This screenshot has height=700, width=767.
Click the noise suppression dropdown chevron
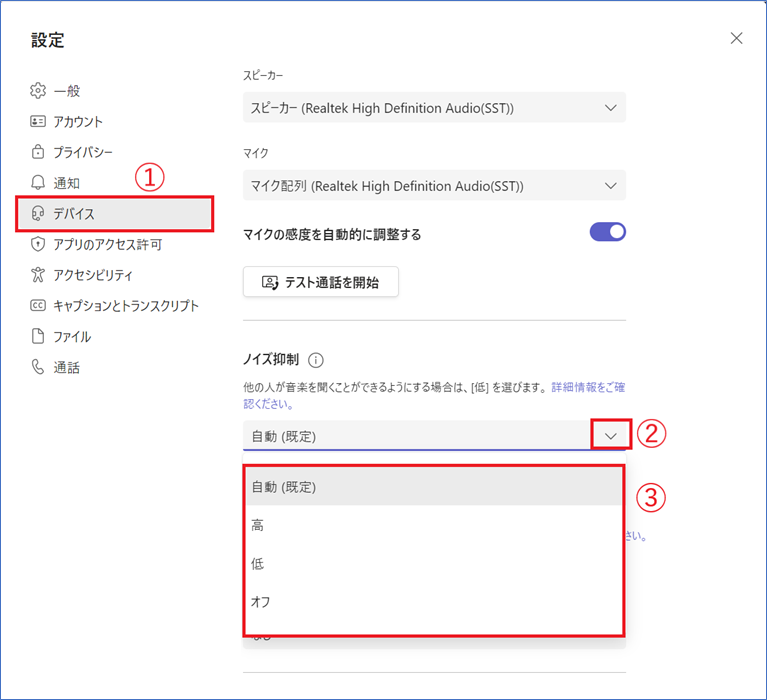point(611,435)
